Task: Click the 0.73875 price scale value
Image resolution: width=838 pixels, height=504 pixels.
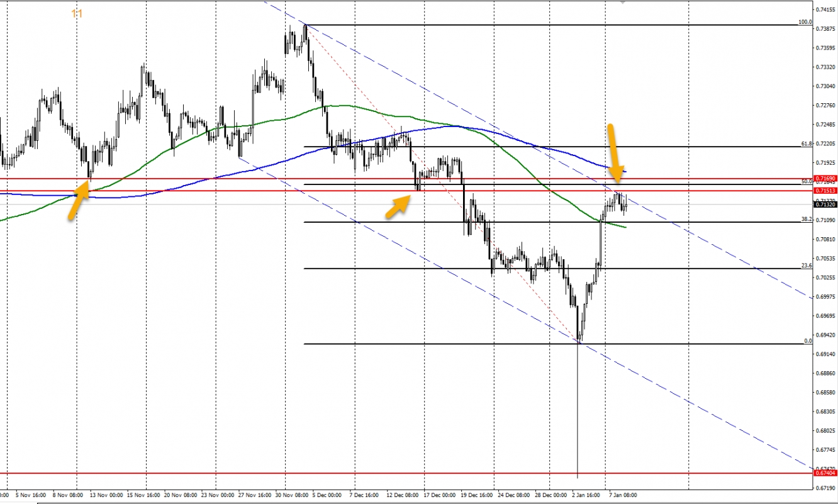Action: 825,29
